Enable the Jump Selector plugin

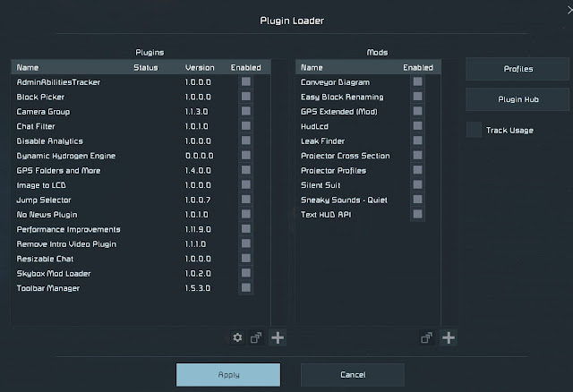pyautogui.click(x=246, y=199)
